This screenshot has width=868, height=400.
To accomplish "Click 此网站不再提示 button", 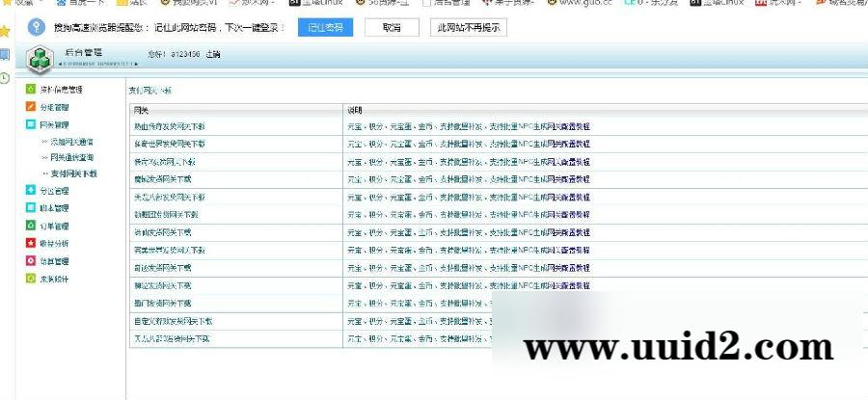I will pos(469,28).
